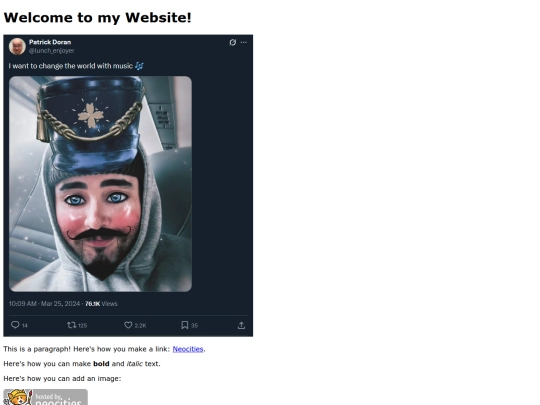Click the @lunch_enjoyer handle

coord(51,51)
